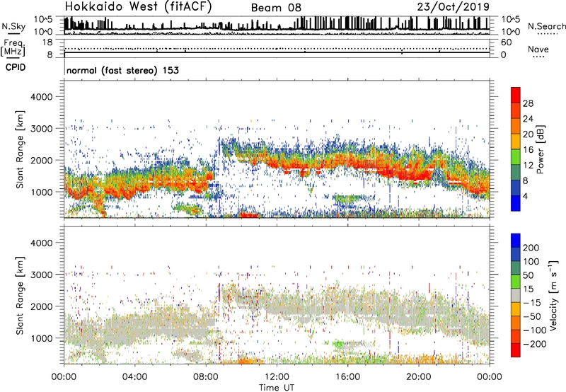Click the Power colorbar value 16
Image resolution: width=566 pixels, height=392 pixels.
(x=528, y=150)
